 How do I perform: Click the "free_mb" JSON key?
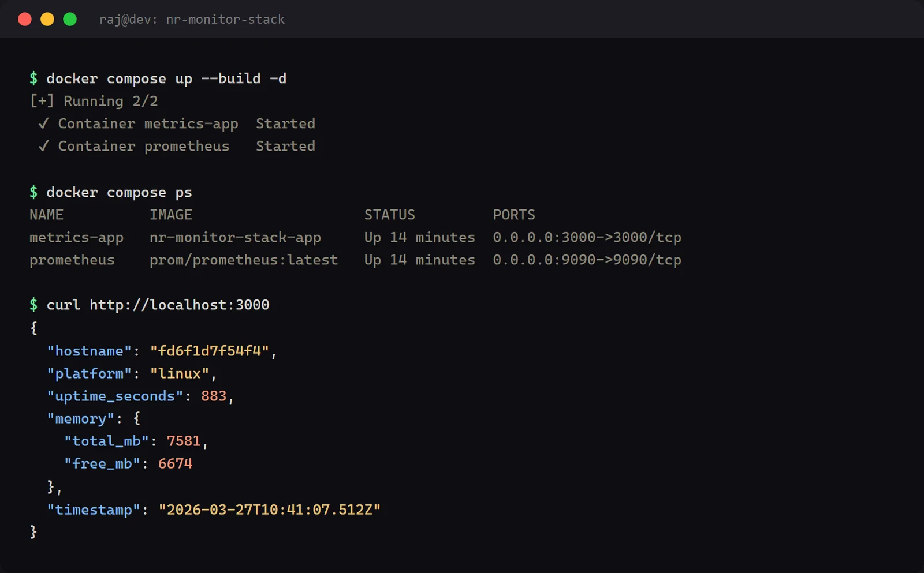coord(102,463)
